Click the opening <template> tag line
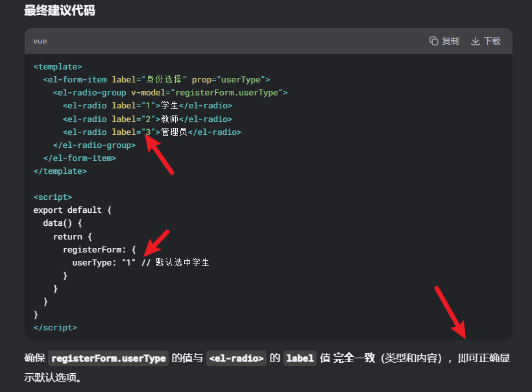 coord(58,66)
